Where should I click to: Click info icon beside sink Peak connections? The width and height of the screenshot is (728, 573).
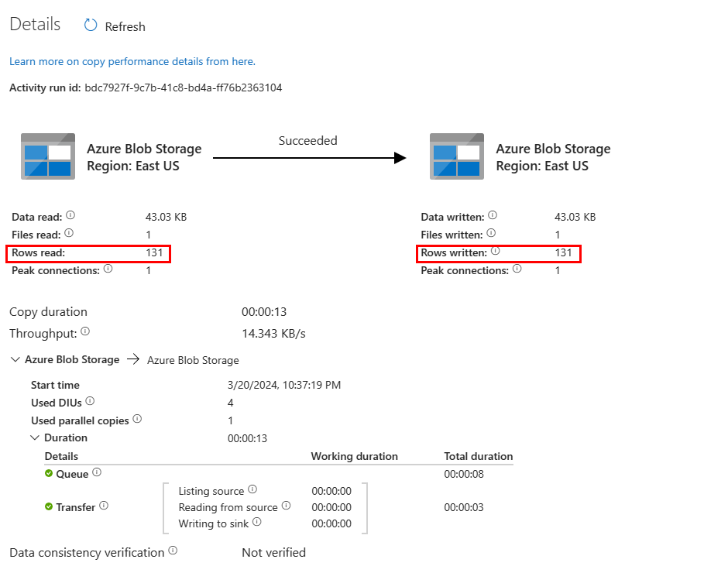pyautogui.click(x=517, y=269)
